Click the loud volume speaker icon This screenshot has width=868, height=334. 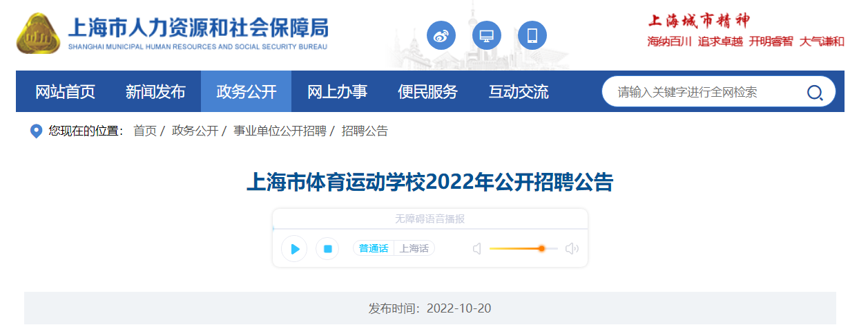click(572, 249)
